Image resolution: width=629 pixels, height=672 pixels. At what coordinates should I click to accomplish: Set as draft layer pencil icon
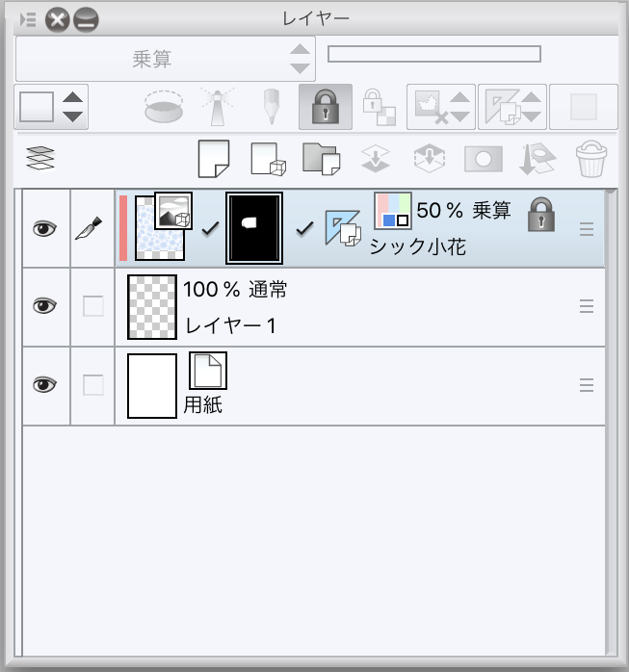click(271, 107)
